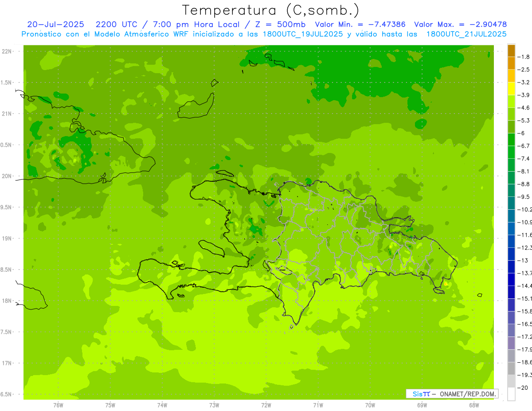
Task: Click colorbar label '-3.9'
Action: [x=523, y=95]
